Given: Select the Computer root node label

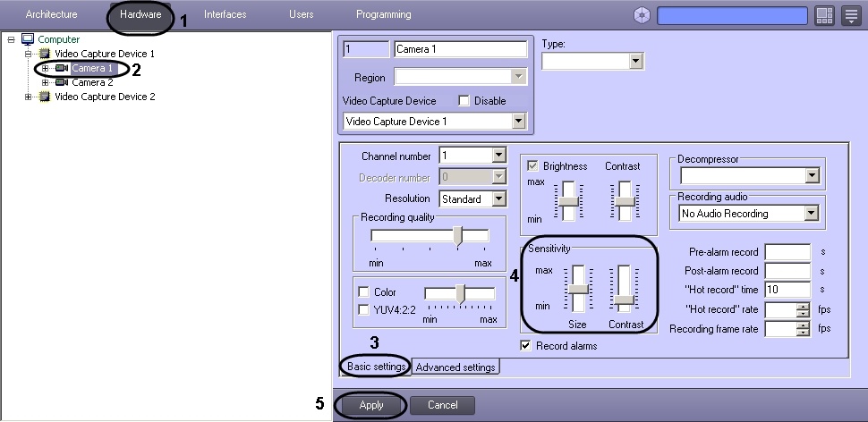Looking at the screenshot, I should tap(59, 39).
